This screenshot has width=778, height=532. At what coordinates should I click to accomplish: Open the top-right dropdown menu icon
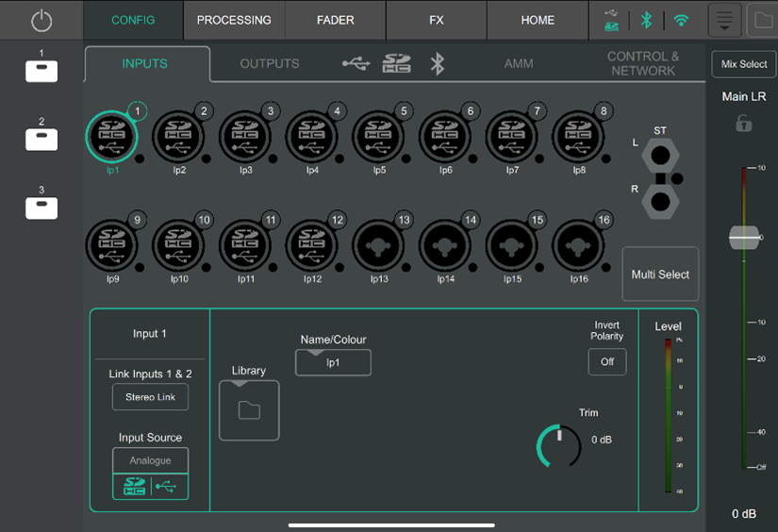724,21
